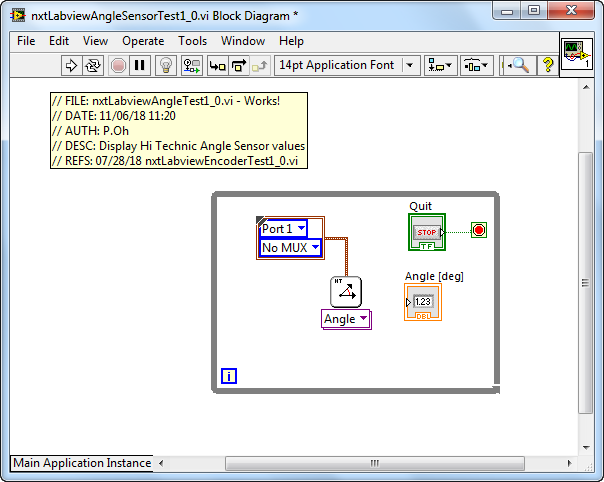This screenshot has height=482, width=604.
Task: Select the Angle [deg] DBL indicator
Action: (x=423, y=302)
